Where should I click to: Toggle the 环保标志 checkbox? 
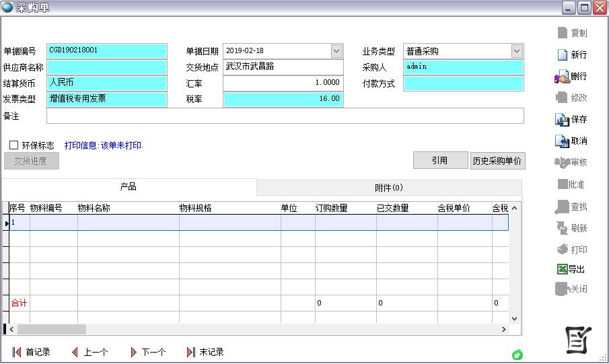tap(13, 145)
